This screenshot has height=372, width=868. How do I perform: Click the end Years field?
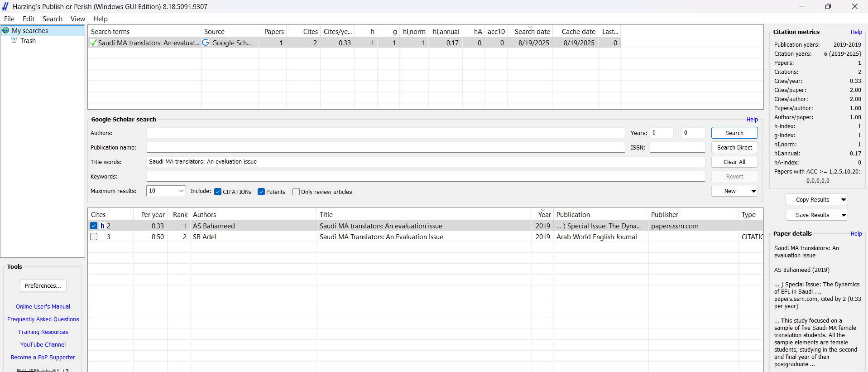(x=693, y=133)
